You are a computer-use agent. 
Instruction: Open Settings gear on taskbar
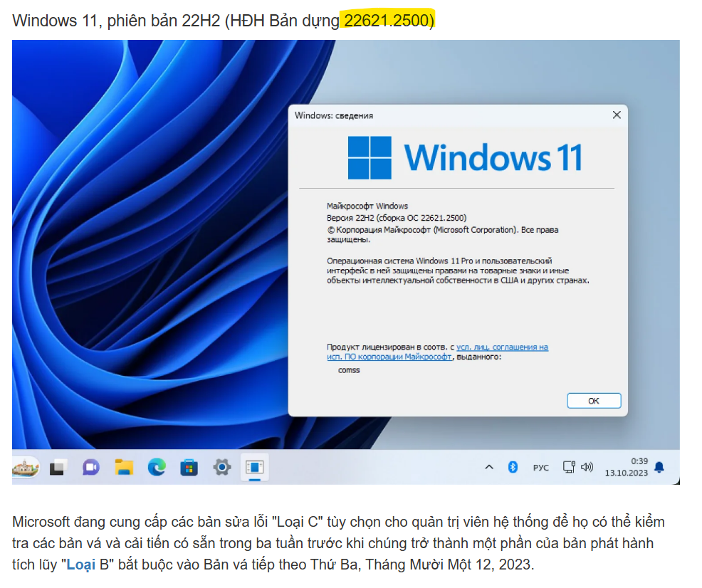[221, 468]
